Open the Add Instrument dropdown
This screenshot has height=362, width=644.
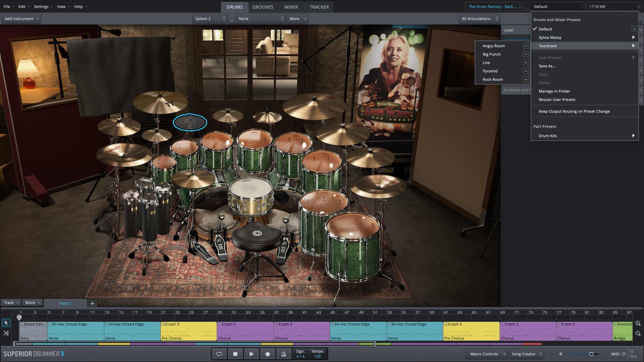click(22, 19)
